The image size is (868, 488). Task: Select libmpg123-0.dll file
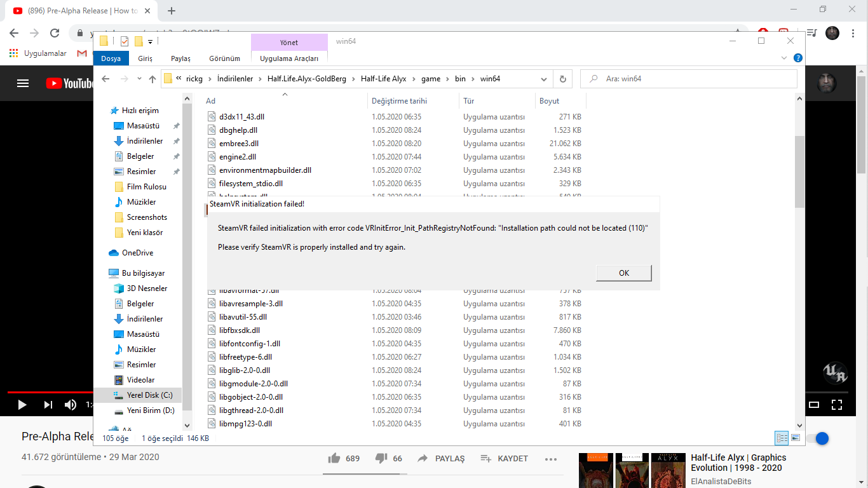point(245,424)
